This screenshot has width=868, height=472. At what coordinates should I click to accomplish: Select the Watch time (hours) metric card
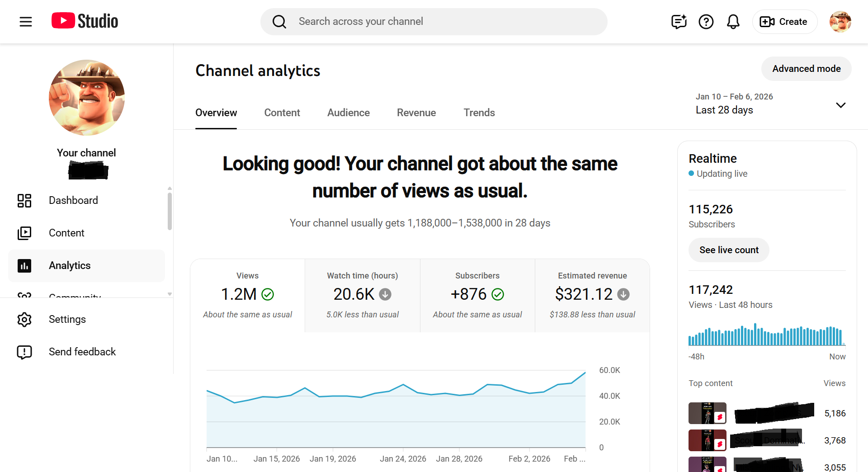pyautogui.click(x=362, y=295)
